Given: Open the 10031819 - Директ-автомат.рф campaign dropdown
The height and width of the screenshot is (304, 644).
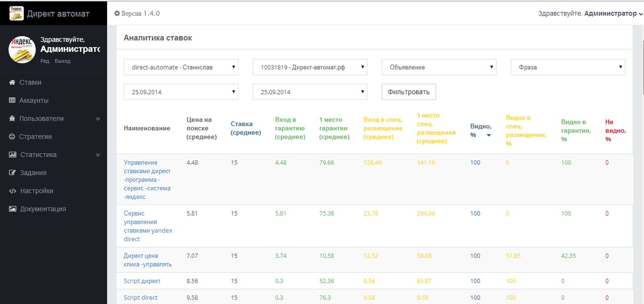Looking at the screenshot, I should point(310,67).
